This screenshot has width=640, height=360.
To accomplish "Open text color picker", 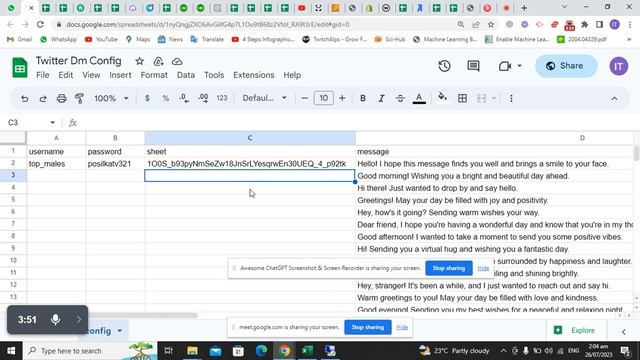I will (x=419, y=98).
